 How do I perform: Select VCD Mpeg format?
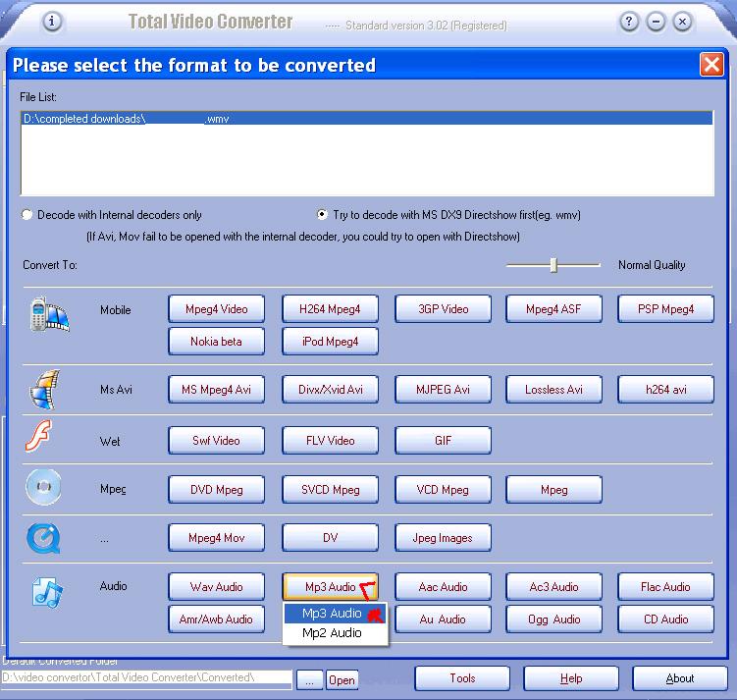click(444, 490)
